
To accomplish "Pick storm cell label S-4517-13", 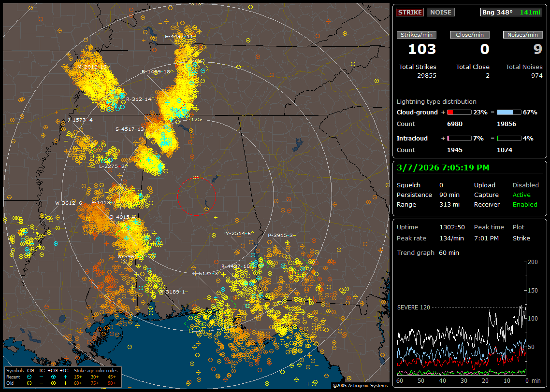I will tap(130, 129).
